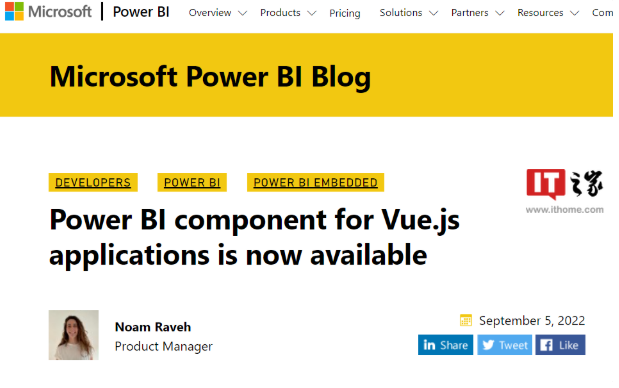The width and height of the screenshot is (619, 388).
Task: Click the red IT Home logo
Action: (546, 184)
